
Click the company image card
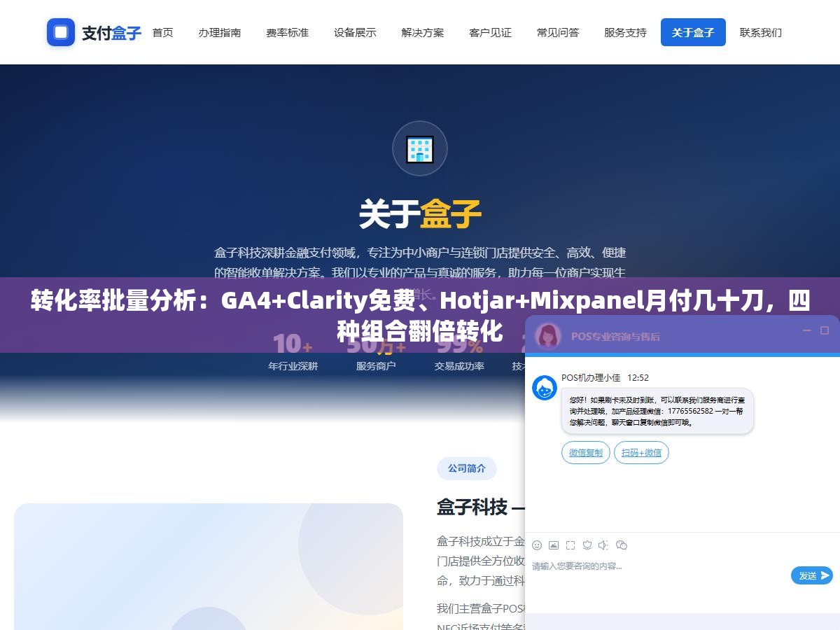[x=209, y=566]
